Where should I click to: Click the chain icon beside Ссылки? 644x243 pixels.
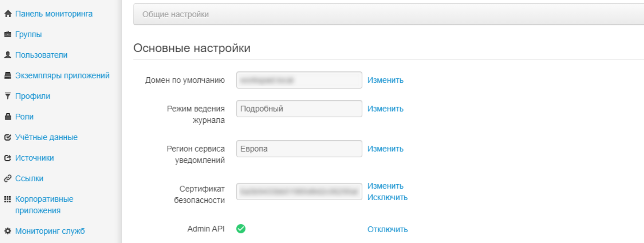[x=8, y=179]
